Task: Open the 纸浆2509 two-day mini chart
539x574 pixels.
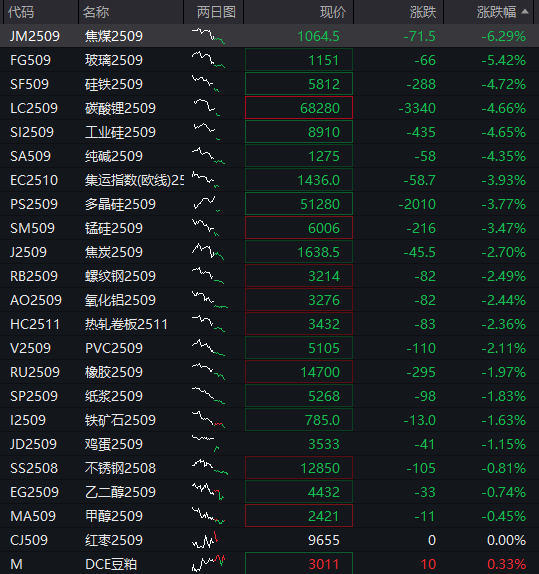Action: point(208,396)
